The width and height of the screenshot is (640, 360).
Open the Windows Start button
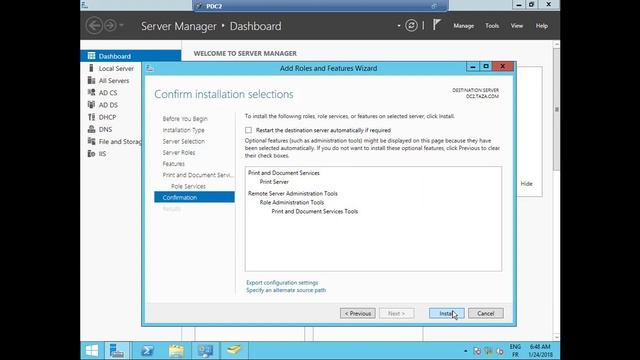coord(92,351)
